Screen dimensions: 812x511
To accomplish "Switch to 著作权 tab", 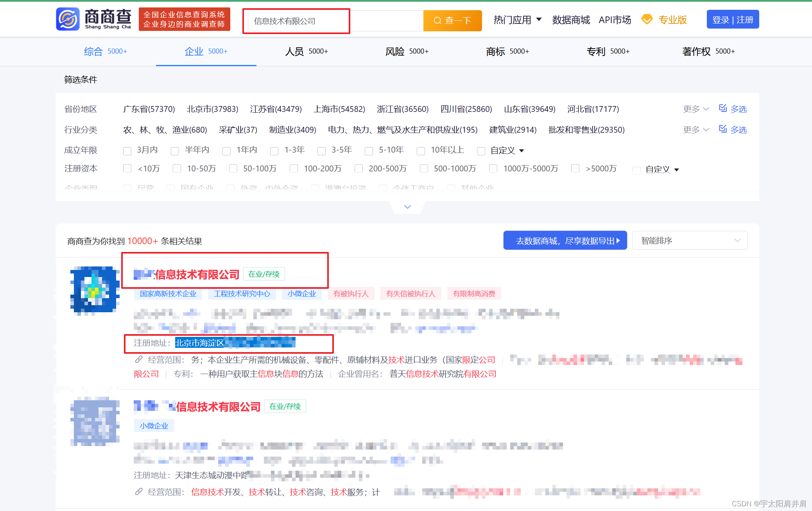I will click(x=708, y=51).
